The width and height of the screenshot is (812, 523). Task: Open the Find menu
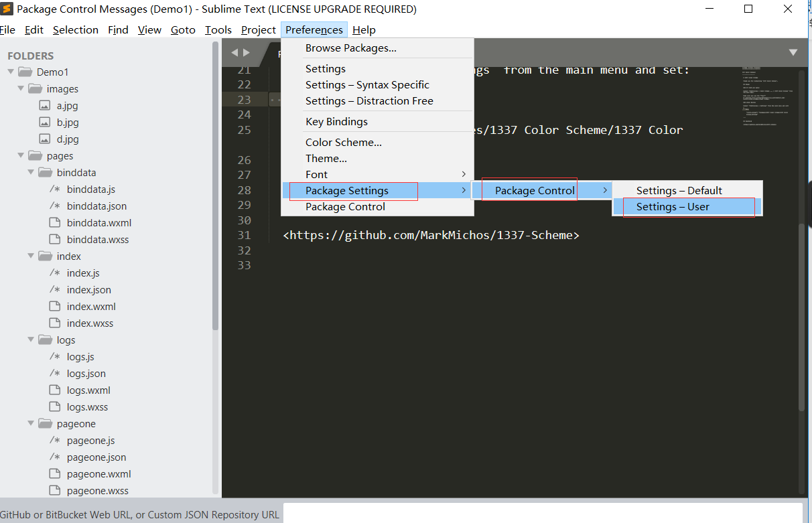[x=118, y=29]
